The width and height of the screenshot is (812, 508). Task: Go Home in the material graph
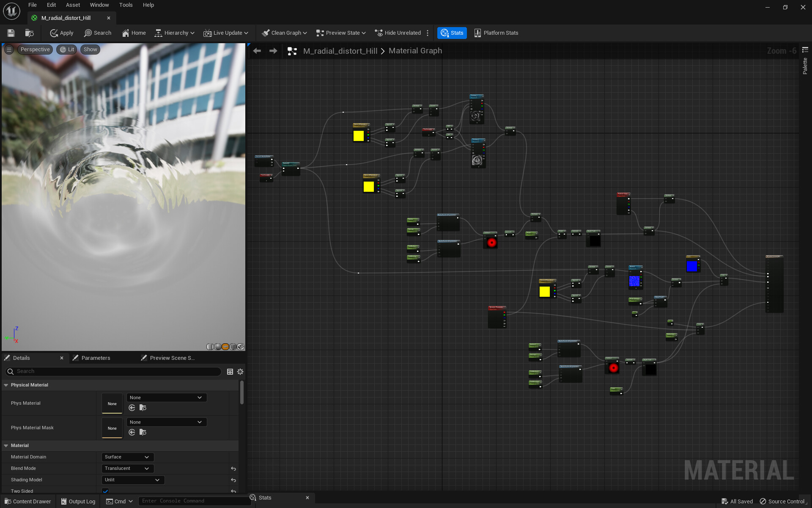pyautogui.click(x=134, y=33)
